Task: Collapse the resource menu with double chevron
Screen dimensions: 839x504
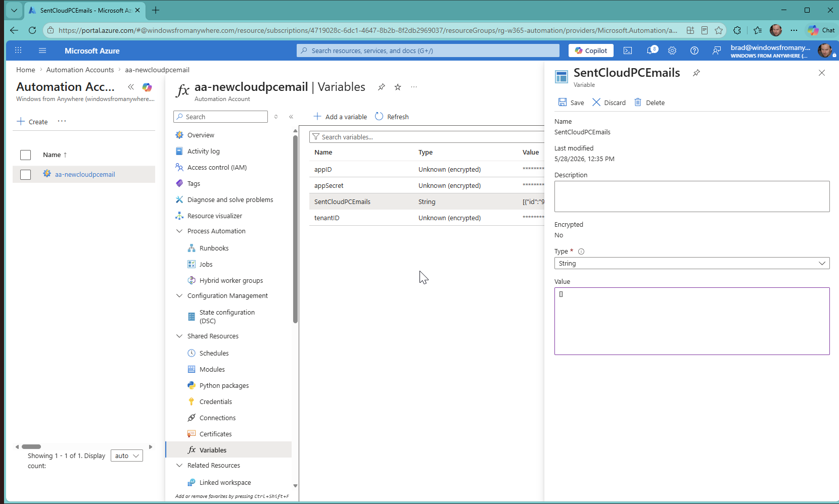Action: (x=291, y=117)
